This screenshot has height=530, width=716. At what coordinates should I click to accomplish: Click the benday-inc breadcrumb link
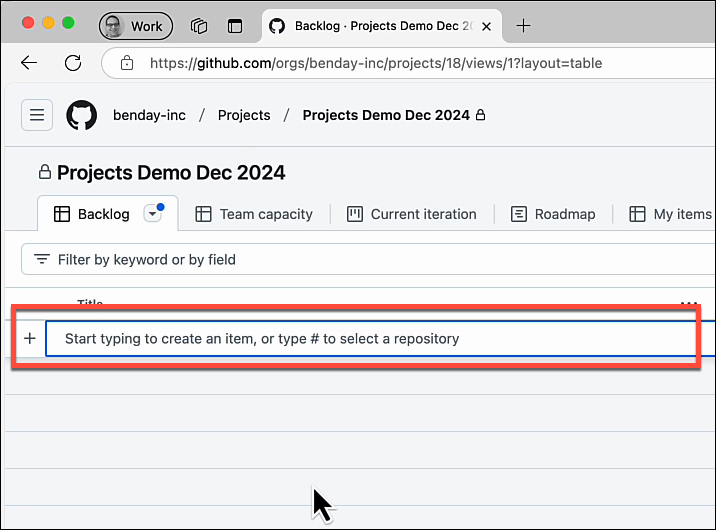[149, 115]
